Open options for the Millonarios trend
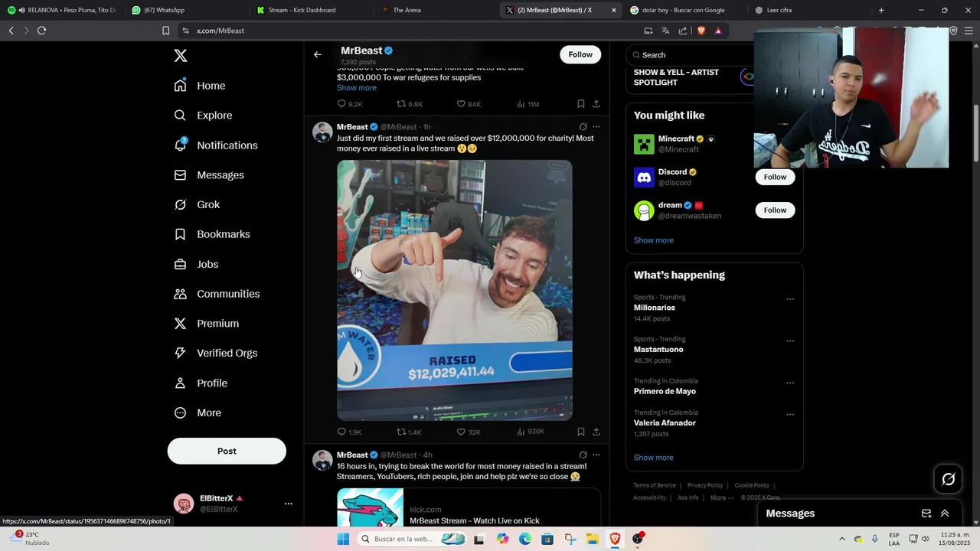 790,299
